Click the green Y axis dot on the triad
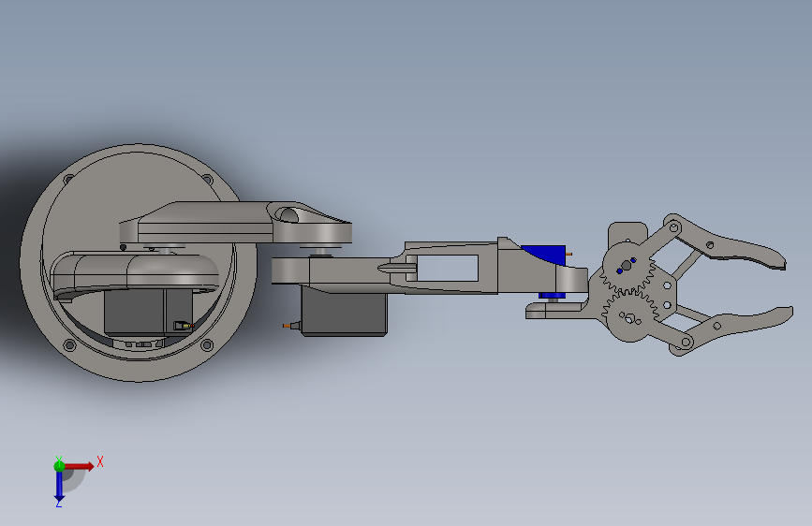This screenshot has height=526, width=812. click(x=59, y=466)
